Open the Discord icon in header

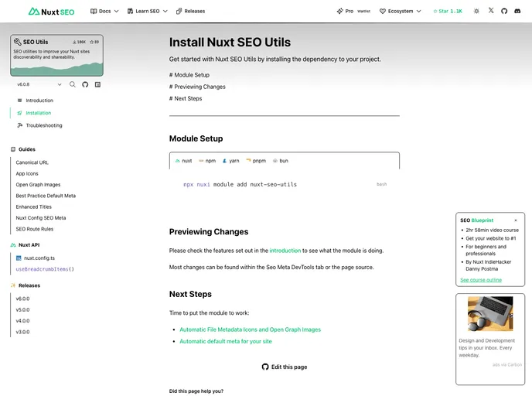517,11
